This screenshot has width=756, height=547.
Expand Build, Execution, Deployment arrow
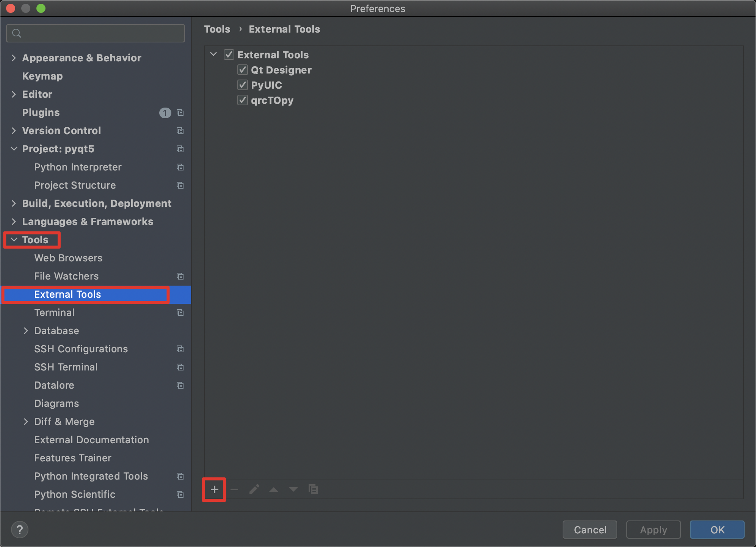[x=14, y=203]
